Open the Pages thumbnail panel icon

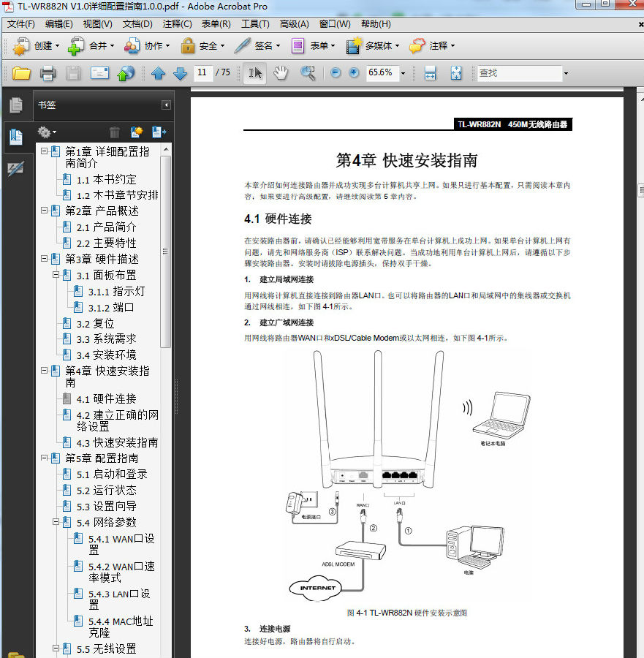coord(16,105)
